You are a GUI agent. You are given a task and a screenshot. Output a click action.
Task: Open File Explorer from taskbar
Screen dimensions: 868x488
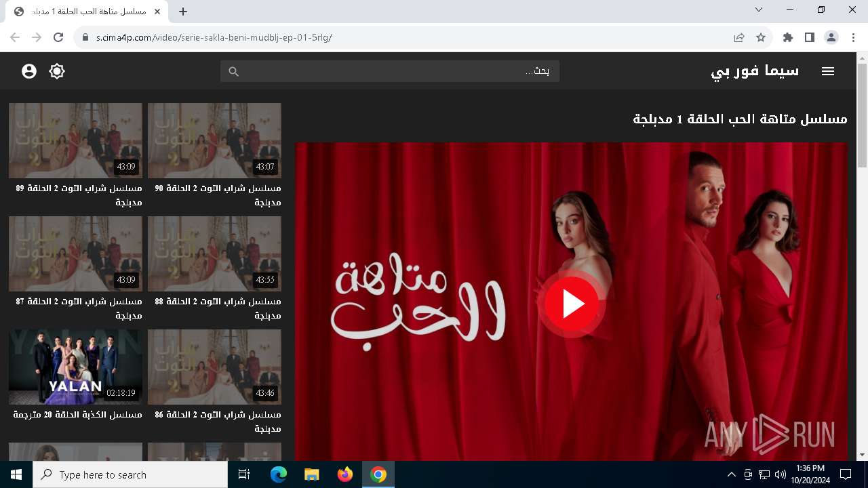coord(312,474)
